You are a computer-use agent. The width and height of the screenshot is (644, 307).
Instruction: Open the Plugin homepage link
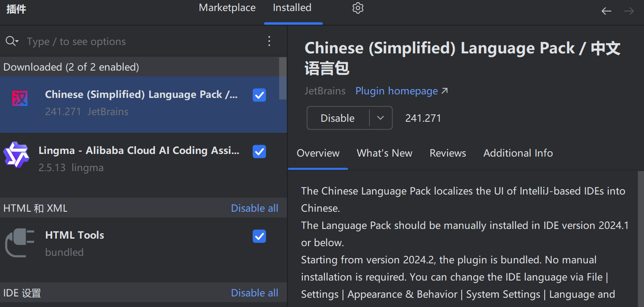397,91
